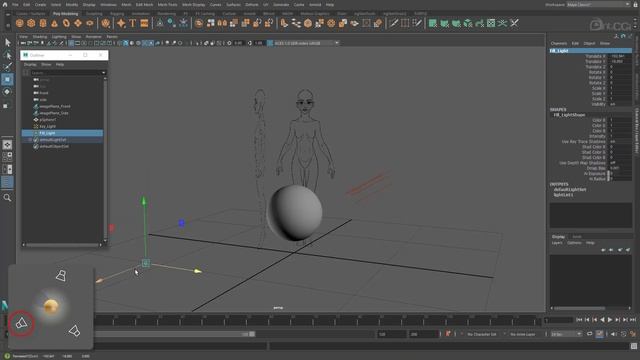This screenshot has height=360, width=640.
Task: Activate the Move tool in toolbox
Action: (x=7, y=80)
